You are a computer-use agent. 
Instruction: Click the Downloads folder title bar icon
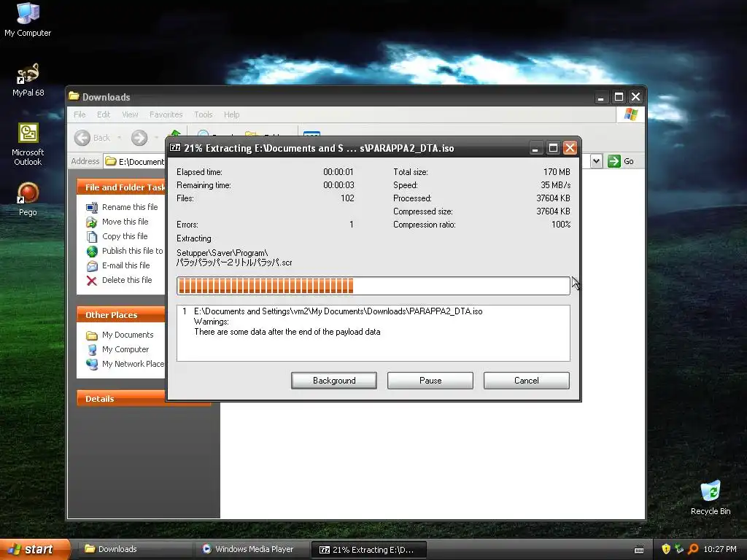tap(74, 96)
